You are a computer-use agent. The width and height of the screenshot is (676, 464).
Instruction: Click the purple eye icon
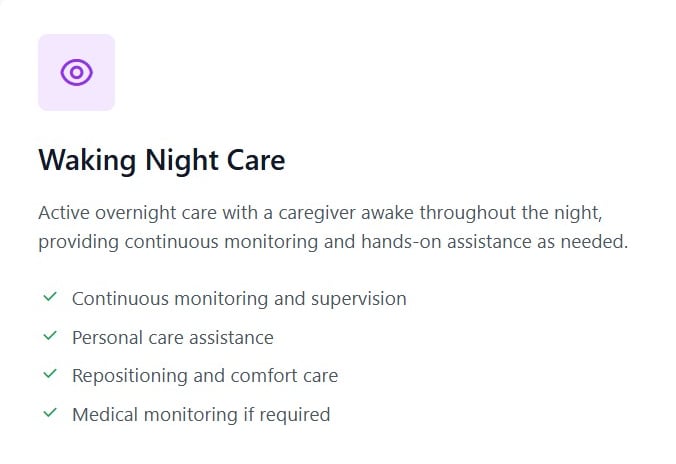[76, 72]
